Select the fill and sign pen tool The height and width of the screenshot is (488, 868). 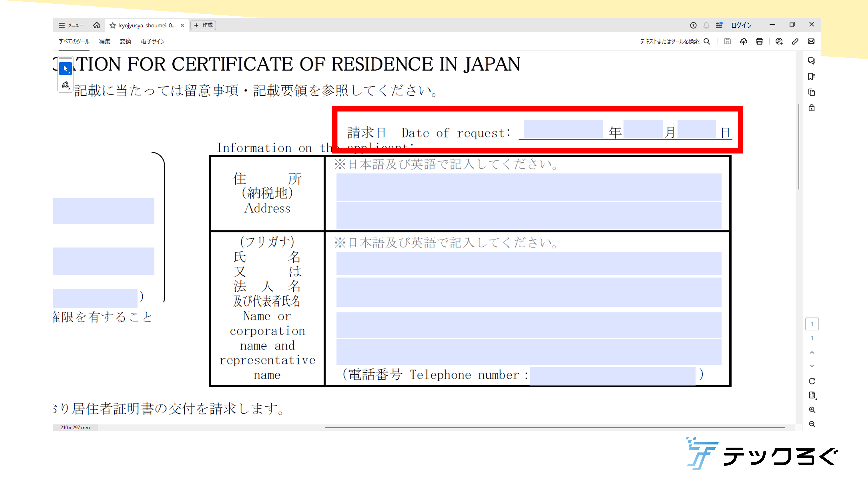pyautogui.click(x=65, y=85)
